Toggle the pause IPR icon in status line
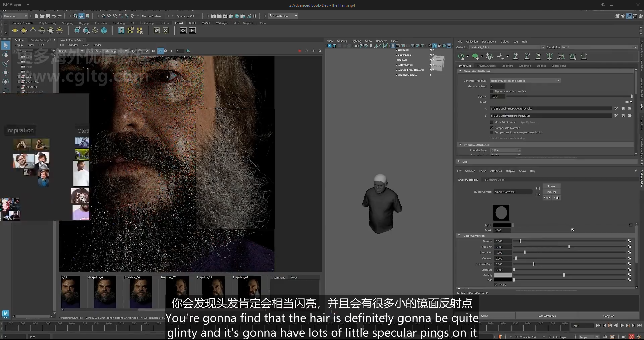This screenshot has height=340, width=644. tap(255, 16)
